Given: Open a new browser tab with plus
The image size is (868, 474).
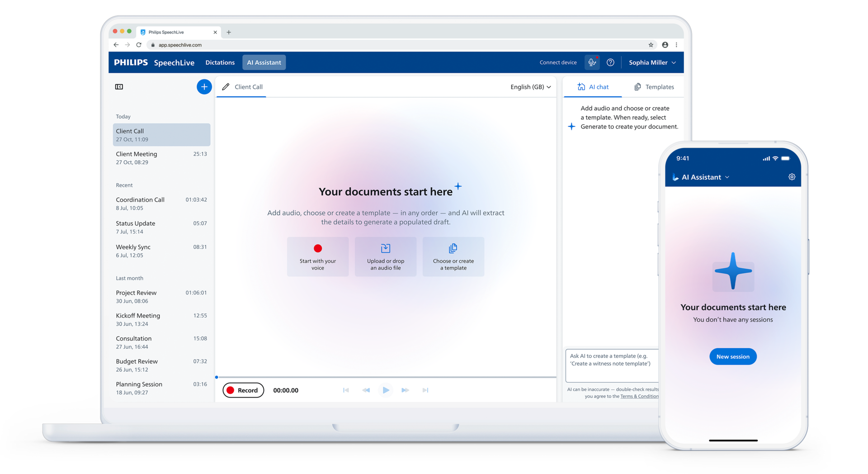Looking at the screenshot, I should click(x=229, y=32).
